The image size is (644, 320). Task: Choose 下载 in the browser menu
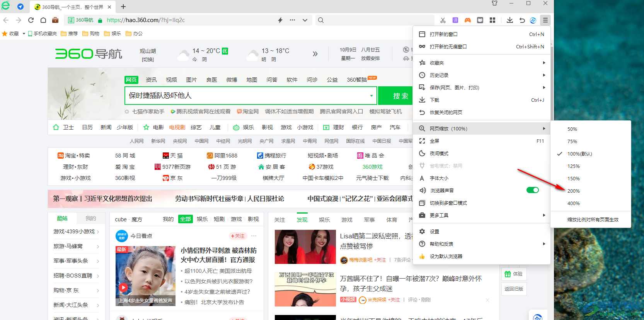pyautogui.click(x=482, y=100)
